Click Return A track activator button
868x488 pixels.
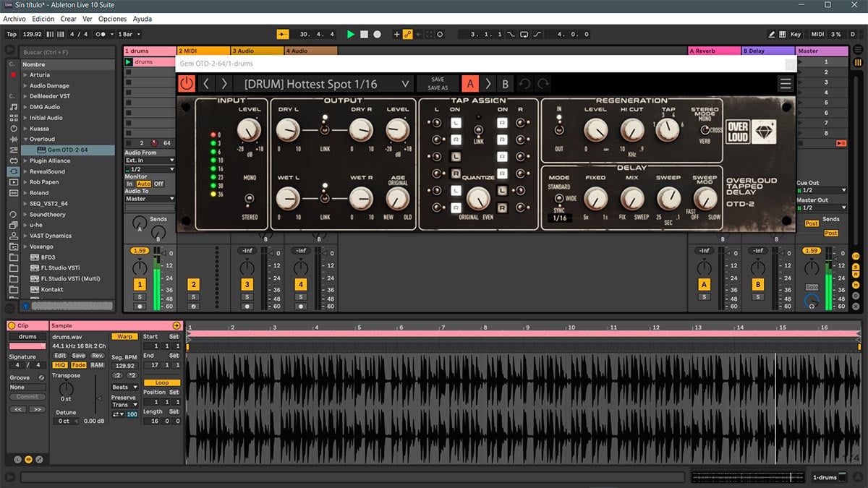coord(704,285)
